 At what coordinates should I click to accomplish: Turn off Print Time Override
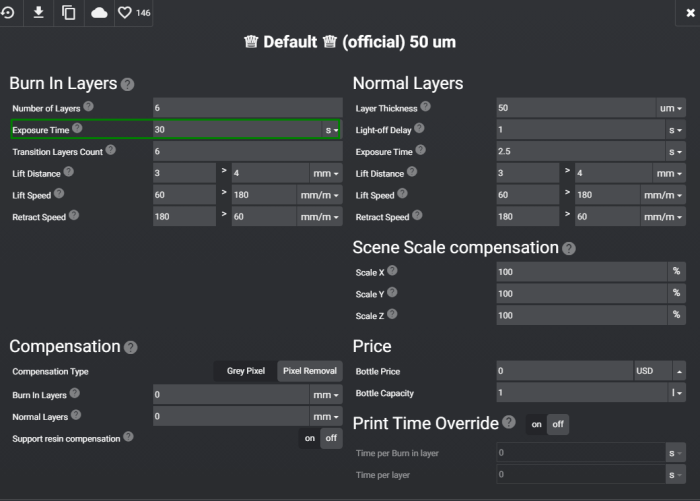click(x=558, y=424)
